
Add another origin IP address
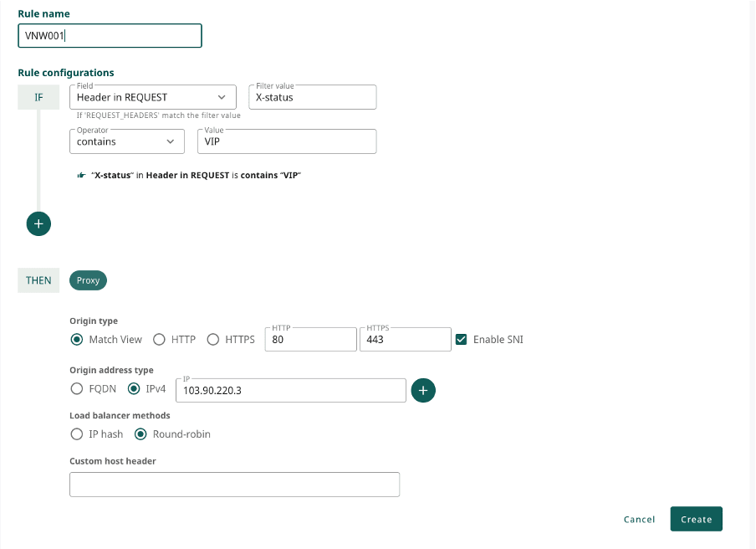click(x=423, y=390)
